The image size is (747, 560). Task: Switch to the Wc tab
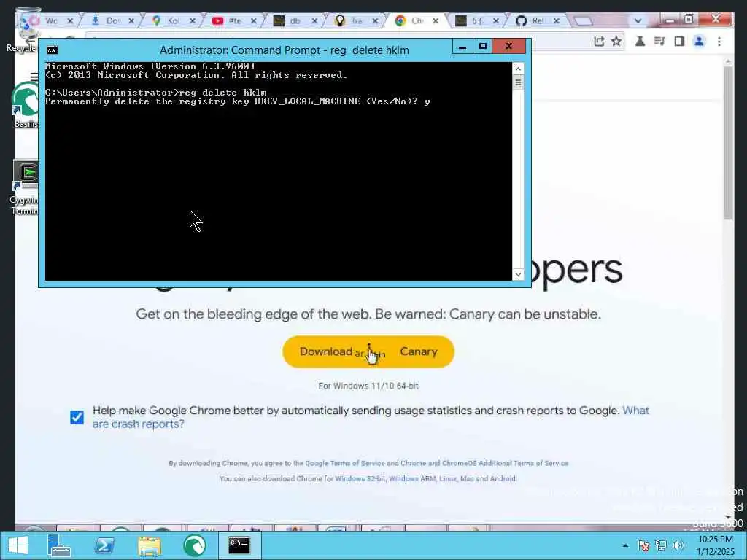[51, 21]
